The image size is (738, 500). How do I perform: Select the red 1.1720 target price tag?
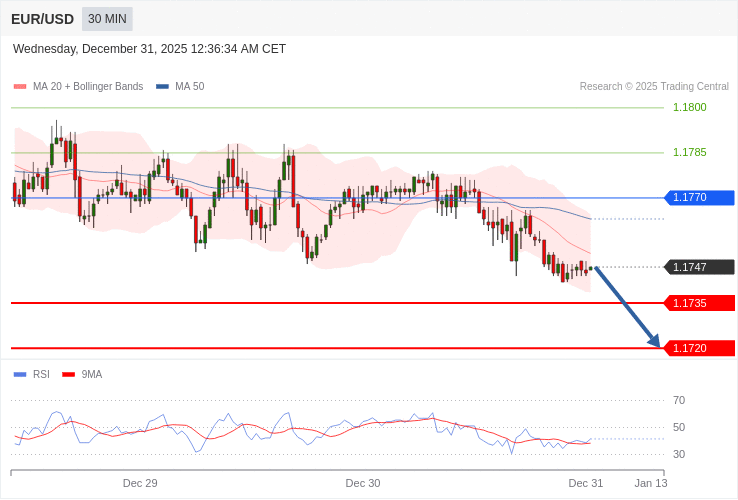click(699, 348)
